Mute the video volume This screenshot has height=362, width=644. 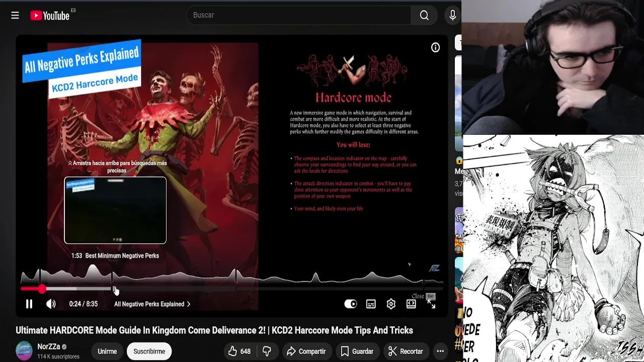pos(51,304)
